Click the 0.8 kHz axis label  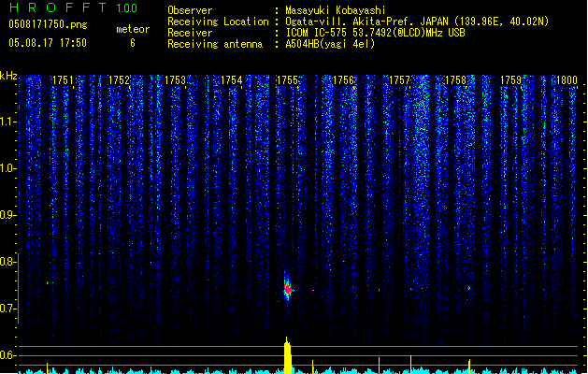pyautogui.click(x=7, y=262)
